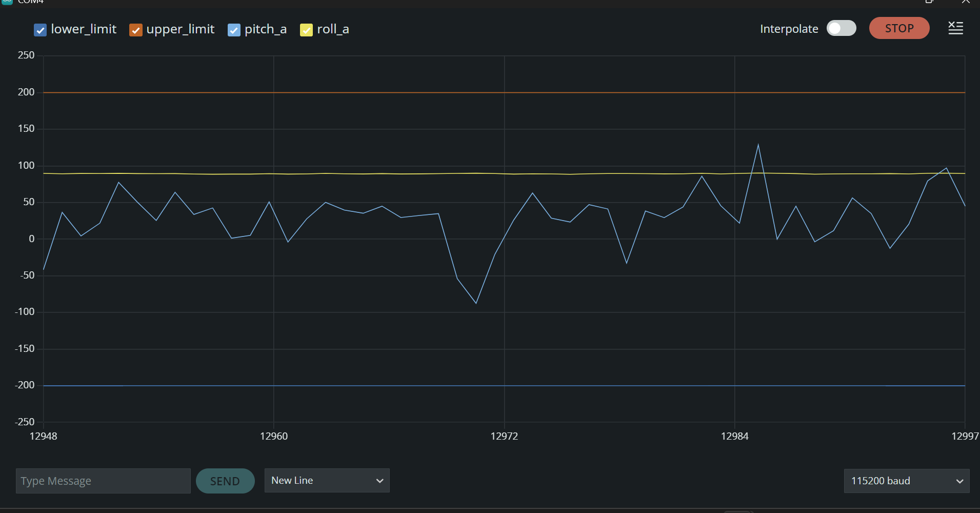
Task: Enable the Interpolate switch
Action: [841, 28]
